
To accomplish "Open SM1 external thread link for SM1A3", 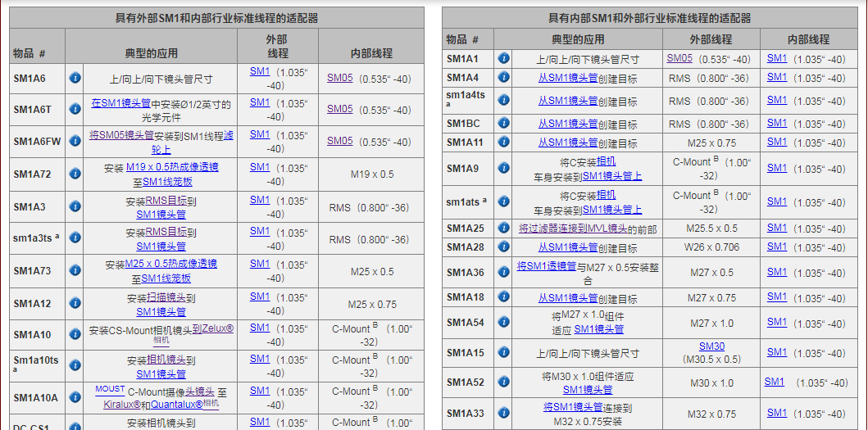I will (260, 200).
